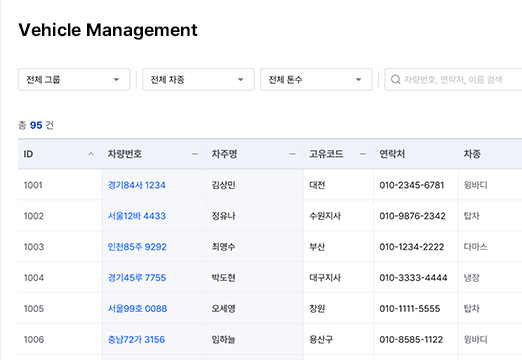The width and height of the screenshot is (522, 360).
Task: Click sort icon in 차주명 column header
Action: tap(293, 154)
